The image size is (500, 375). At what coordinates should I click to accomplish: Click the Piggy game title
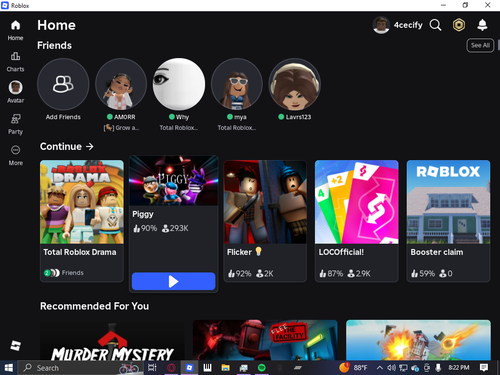tap(143, 214)
